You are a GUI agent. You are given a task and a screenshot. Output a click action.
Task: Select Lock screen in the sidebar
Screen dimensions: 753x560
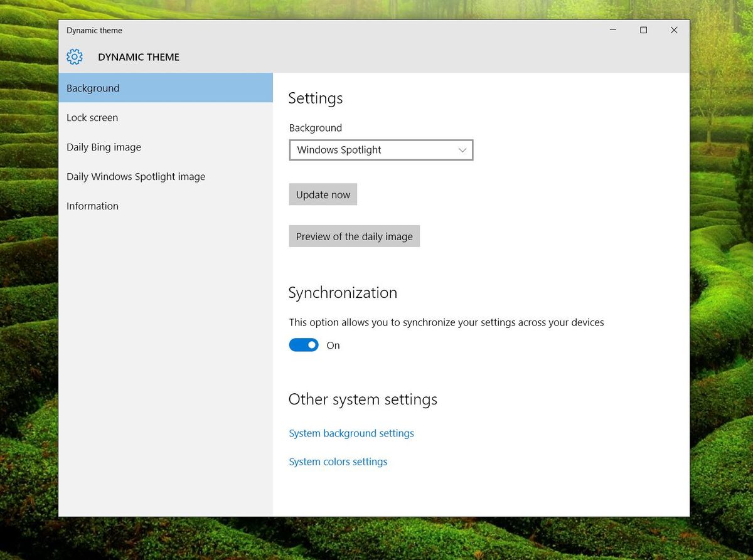pyautogui.click(x=92, y=117)
